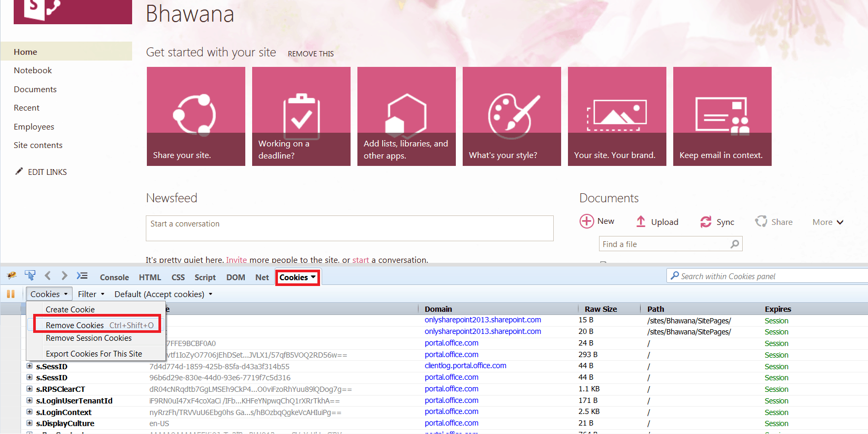Expand the s.SessID cookie with value 96b6d29e
This screenshot has height=434, width=868.
tap(29, 377)
